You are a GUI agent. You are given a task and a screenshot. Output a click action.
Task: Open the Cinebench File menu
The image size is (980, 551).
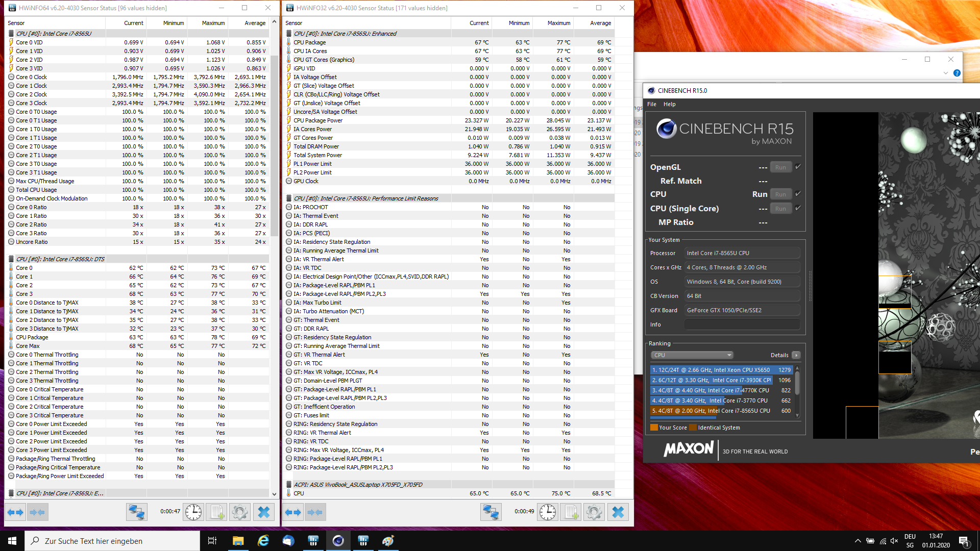point(652,104)
